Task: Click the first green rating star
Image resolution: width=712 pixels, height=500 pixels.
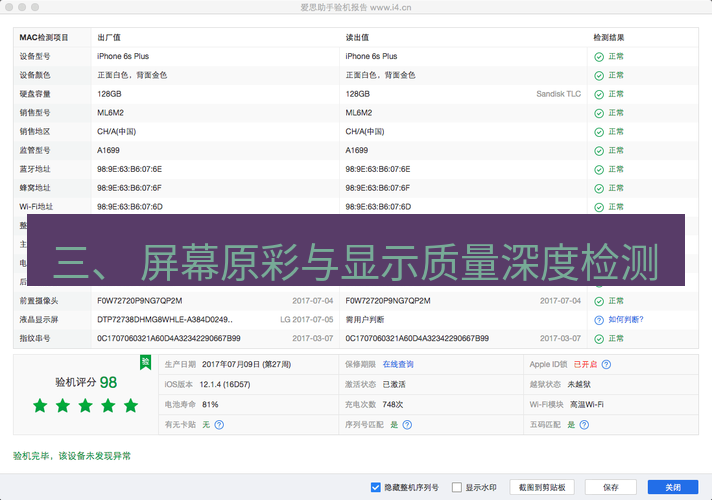Action: click(40, 405)
